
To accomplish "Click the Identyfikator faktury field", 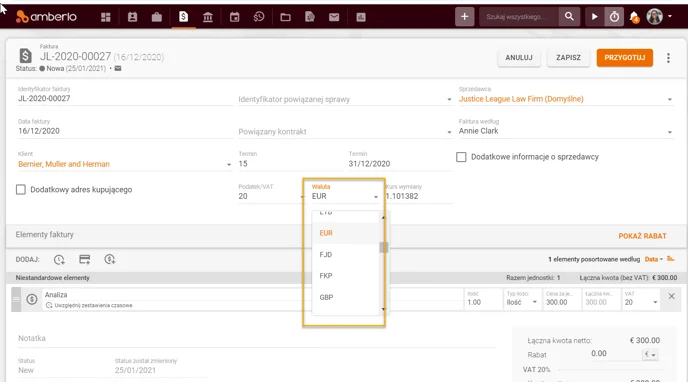I will tap(125, 99).
